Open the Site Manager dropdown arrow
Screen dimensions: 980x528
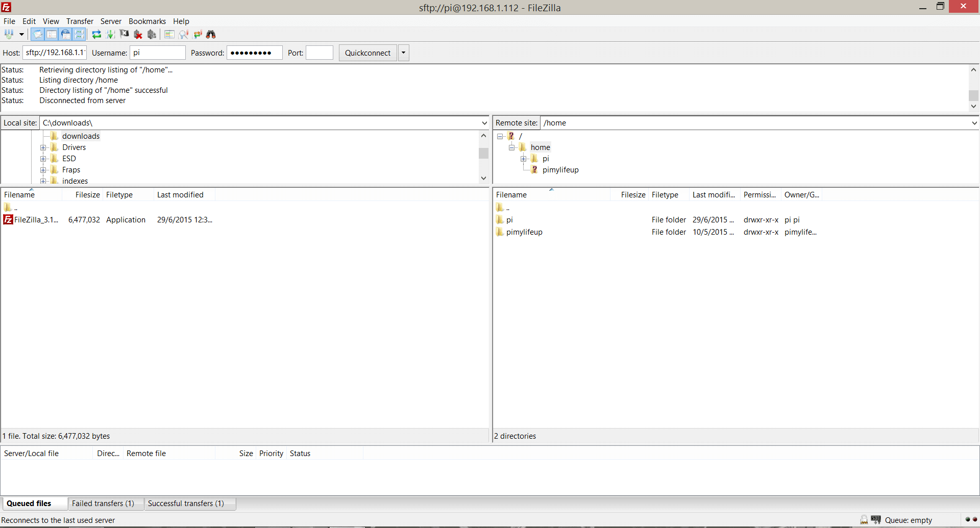coord(21,34)
